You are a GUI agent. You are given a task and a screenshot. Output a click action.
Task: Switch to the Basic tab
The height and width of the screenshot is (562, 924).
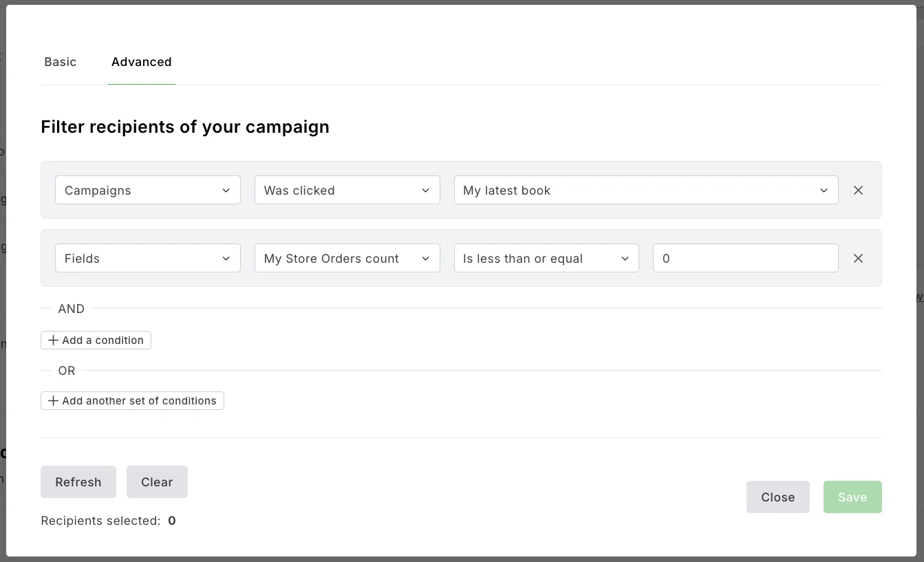tap(61, 62)
